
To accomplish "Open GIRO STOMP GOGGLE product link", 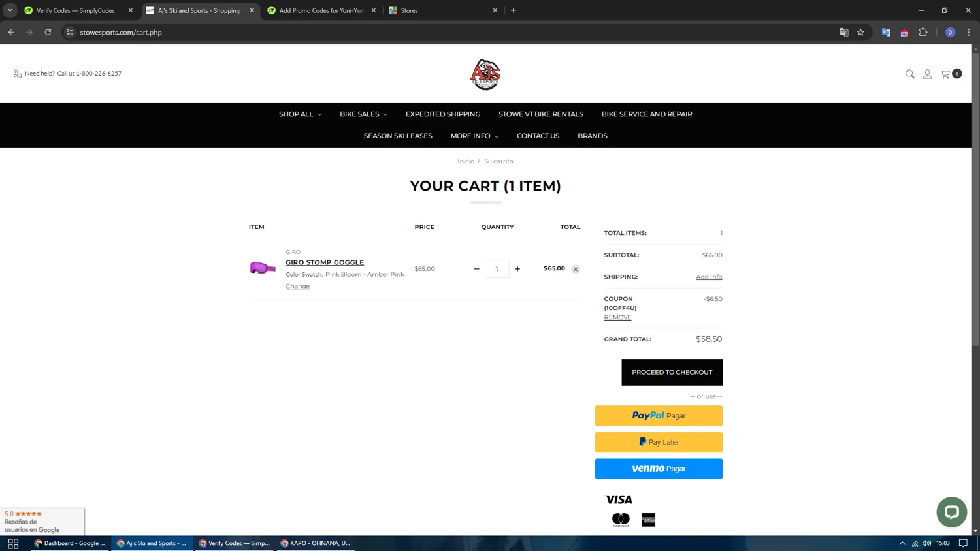I will pos(325,262).
